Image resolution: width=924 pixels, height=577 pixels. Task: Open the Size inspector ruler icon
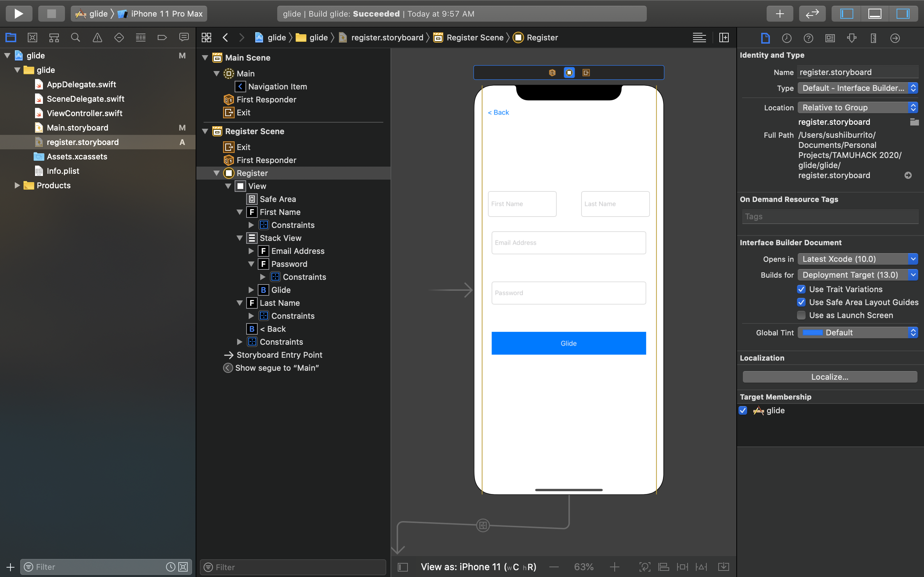click(x=873, y=38)
